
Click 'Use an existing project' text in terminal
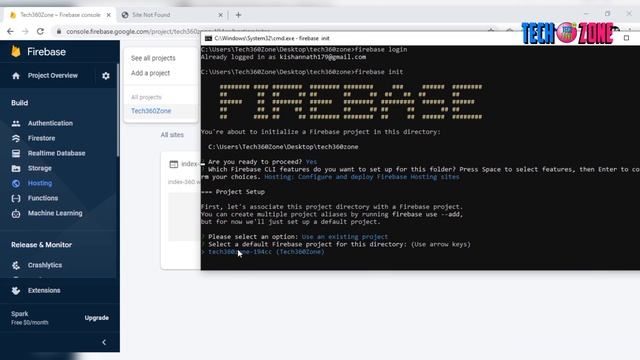coord(344,237)
